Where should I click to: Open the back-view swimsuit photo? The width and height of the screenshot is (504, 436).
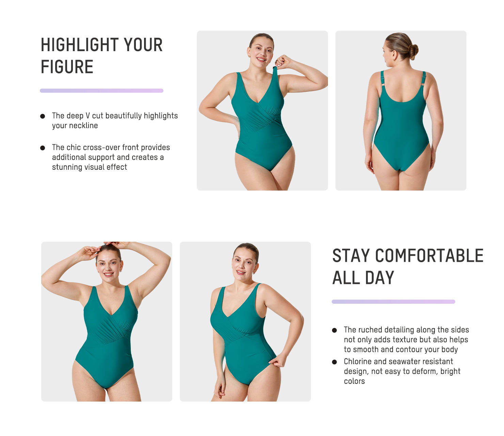pyautogui.click(x=401, y=110)
